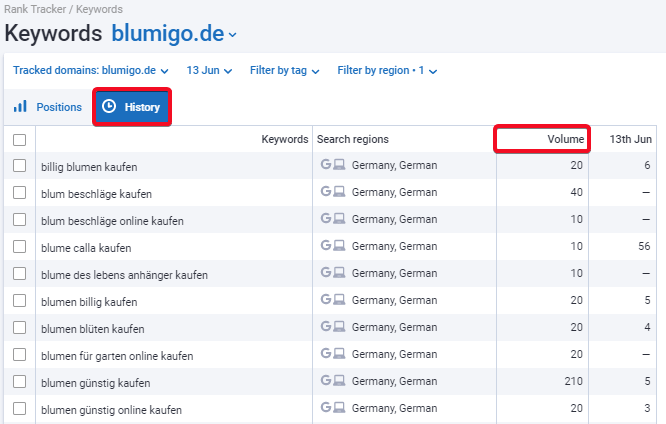666x424 pixels.
Task: Click position value 56 for blume calla kaufen
Action: [x=644, y=246]
